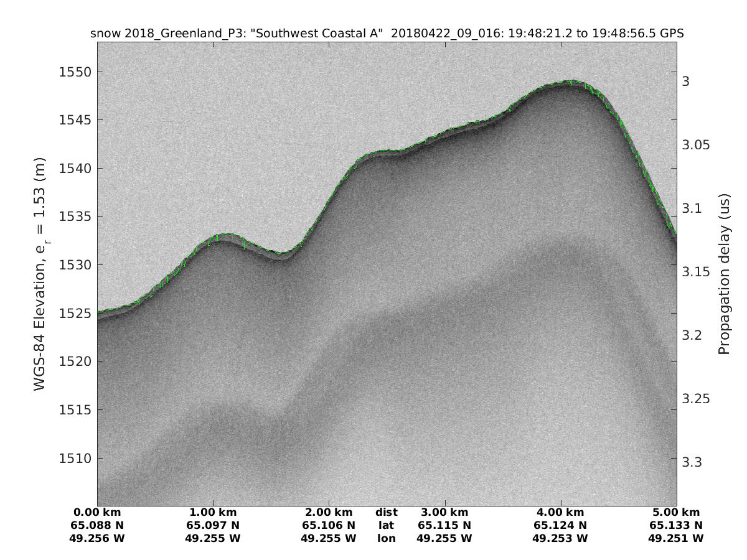Viewport: 747px width, 560px height.
Task: Select the Propagation delay axis label
Action: coord(723,274)
